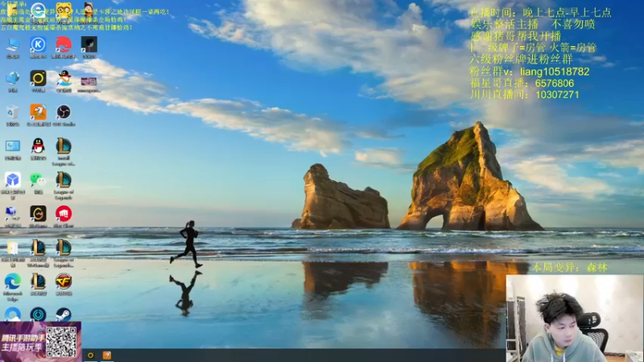Open the Network globe desktop icon
This screenshot has width=644, height=362.
click(12, 78)
